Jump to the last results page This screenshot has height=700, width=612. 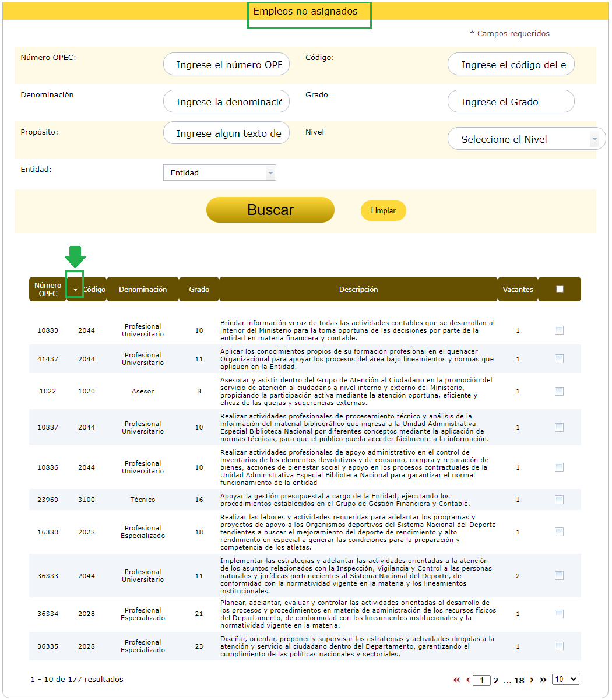[543, 680]
